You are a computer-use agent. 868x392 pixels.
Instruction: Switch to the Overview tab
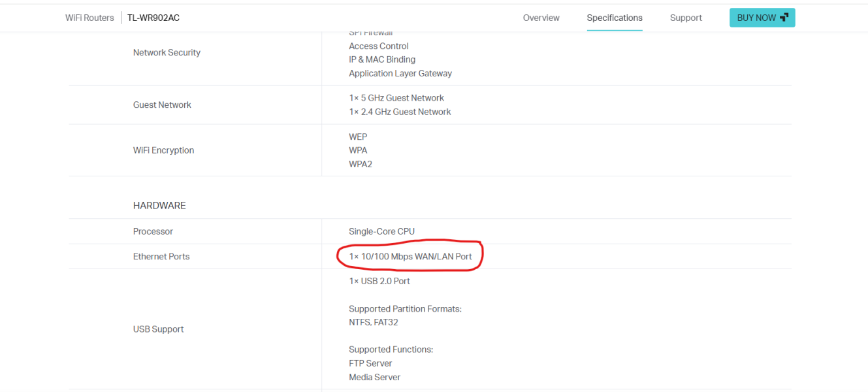[x=541, y=18]
